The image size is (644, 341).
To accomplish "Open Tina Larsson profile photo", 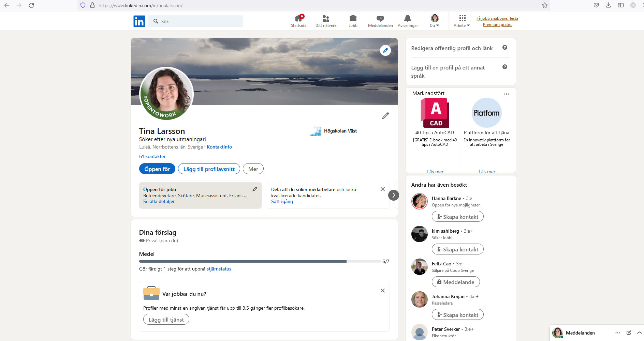I will tap(166, 93).
